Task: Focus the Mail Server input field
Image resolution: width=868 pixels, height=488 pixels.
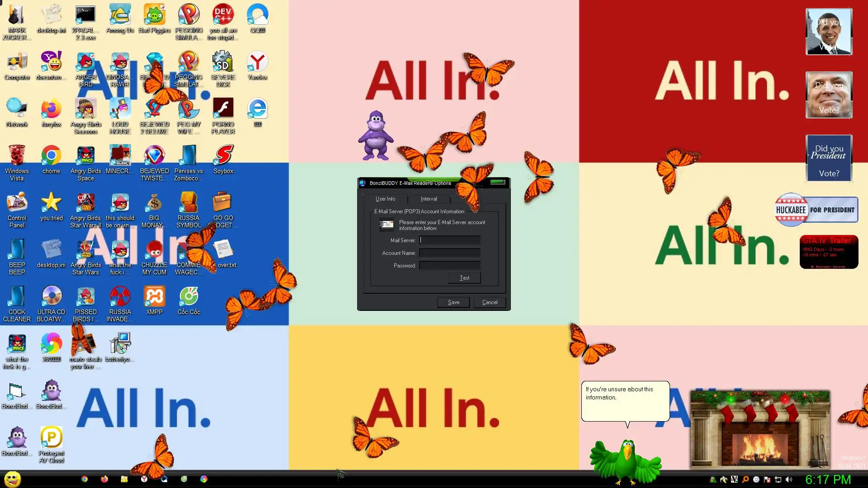Action: [450, 240]
